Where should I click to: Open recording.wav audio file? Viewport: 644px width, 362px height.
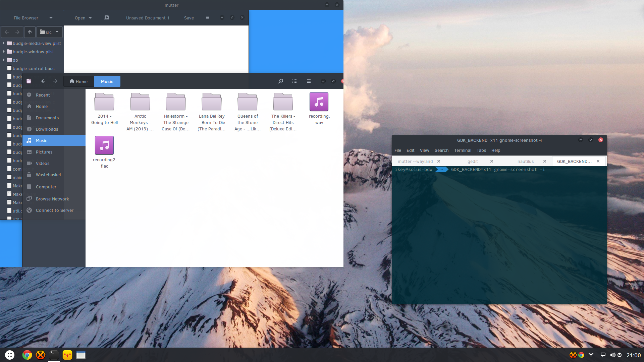point(319,109)
